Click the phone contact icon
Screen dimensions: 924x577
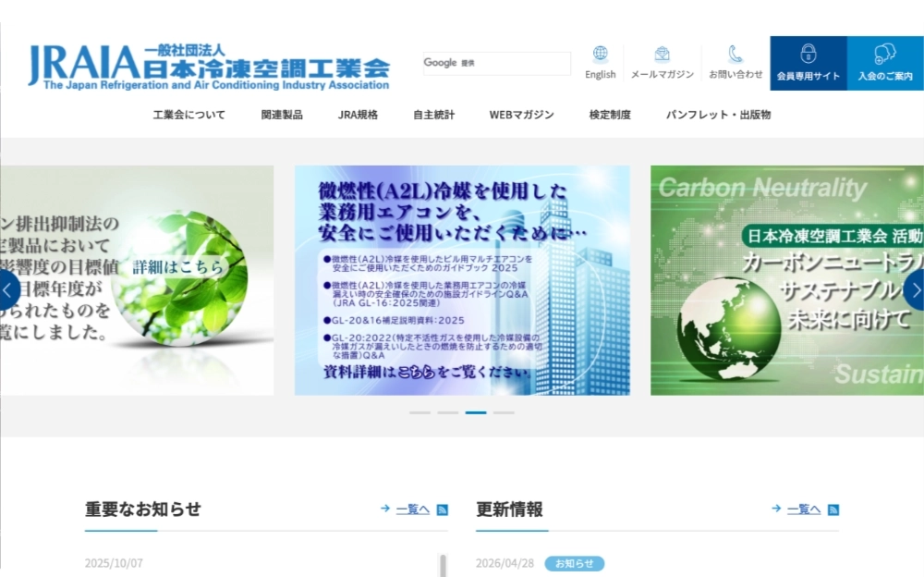(x=735, y=54)
